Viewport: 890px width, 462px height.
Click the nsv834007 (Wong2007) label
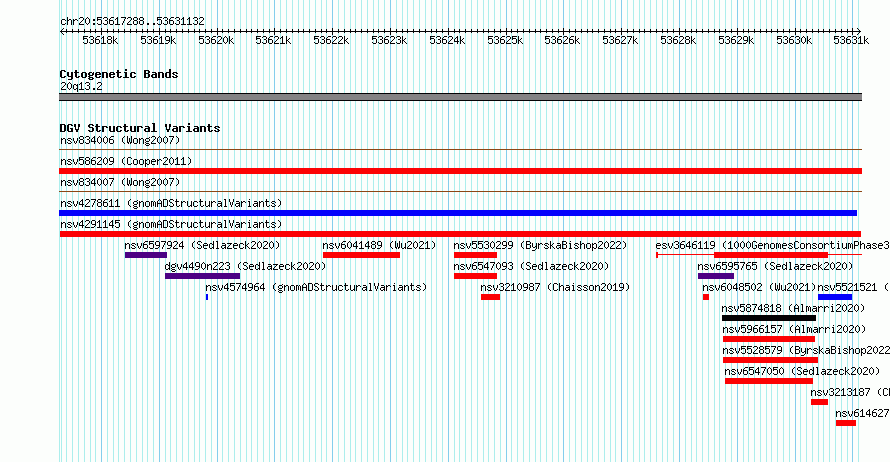coord(120,182)
